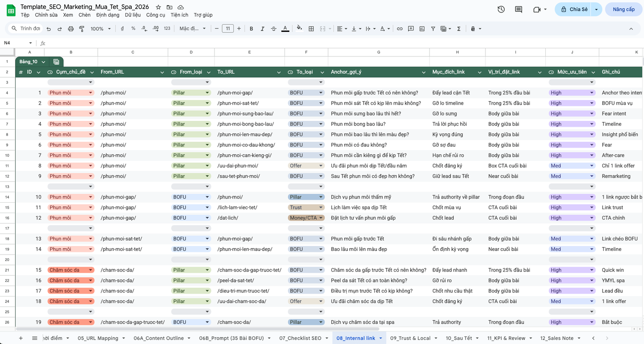The height and width of the screenshot is (344, 644).
Task: Open the Name box N4 dropdown
Action: (30, 43)
